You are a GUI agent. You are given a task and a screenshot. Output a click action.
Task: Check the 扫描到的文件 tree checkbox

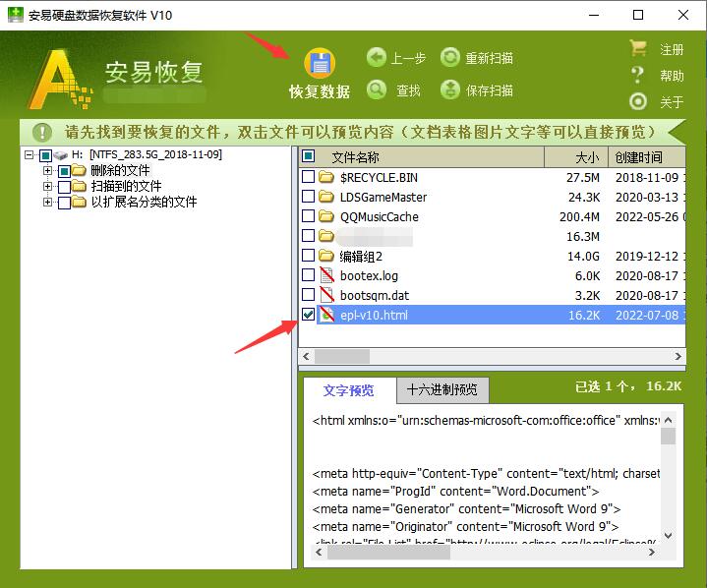[65, 187]
